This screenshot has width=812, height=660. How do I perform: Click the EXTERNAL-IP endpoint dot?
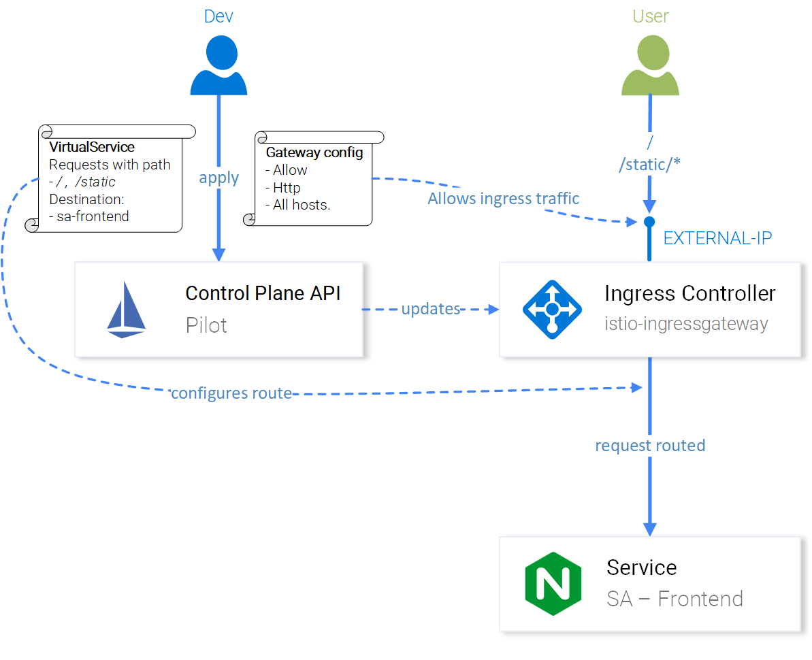pyautogui.click(x=649, y=222)
